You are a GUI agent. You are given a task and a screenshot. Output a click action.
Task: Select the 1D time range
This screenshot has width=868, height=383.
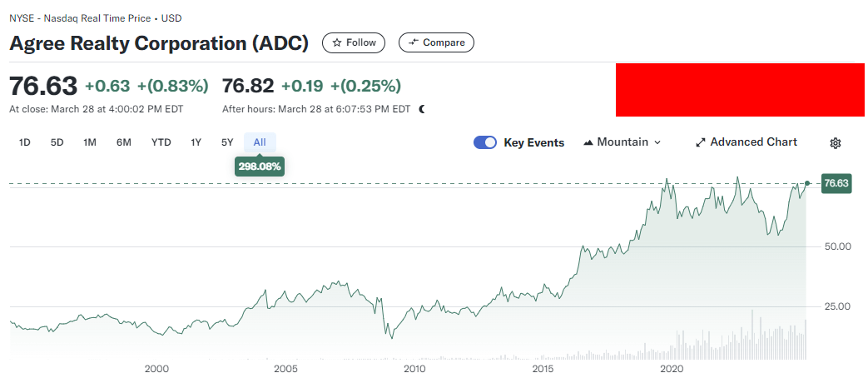(x=24, y=142)
